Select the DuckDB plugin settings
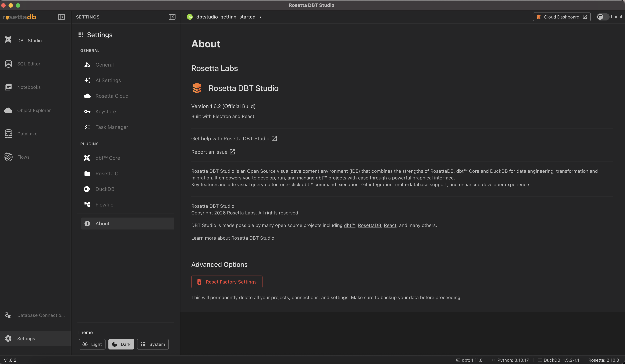 pyautogui.click(x=127, y=189)
